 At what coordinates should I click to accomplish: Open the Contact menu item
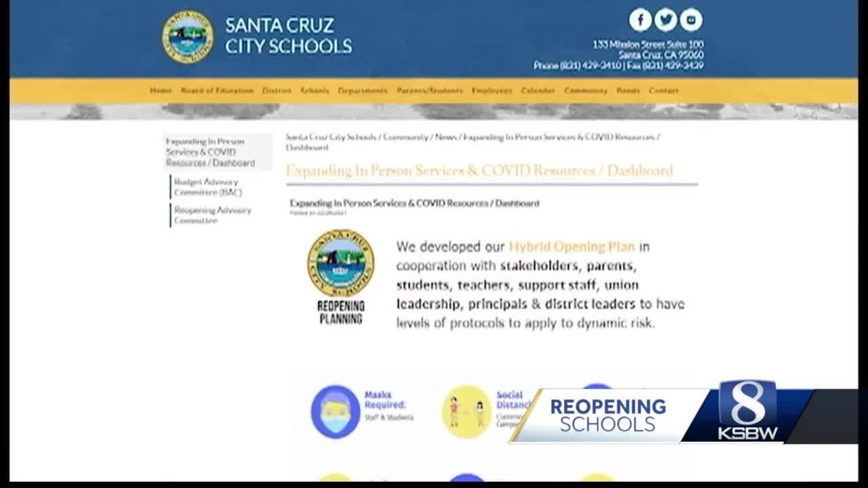pyautogui.click(x=663, y=90)
